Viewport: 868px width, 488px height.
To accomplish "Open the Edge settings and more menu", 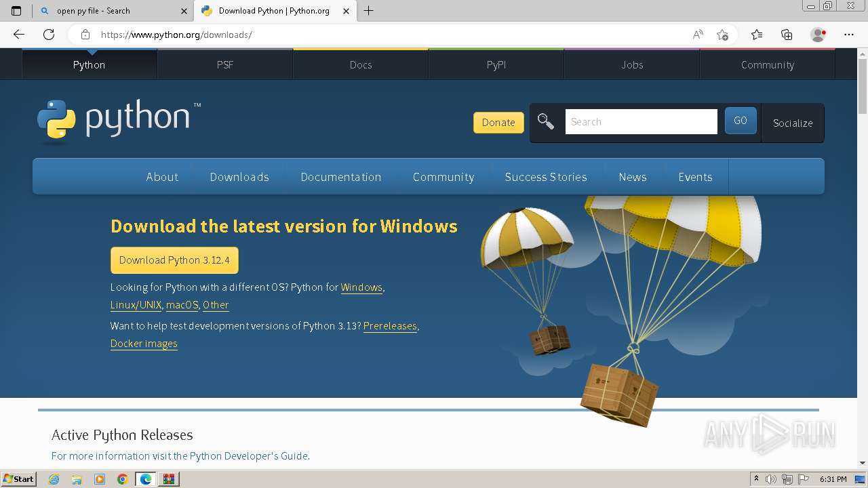I will (849, 35).
